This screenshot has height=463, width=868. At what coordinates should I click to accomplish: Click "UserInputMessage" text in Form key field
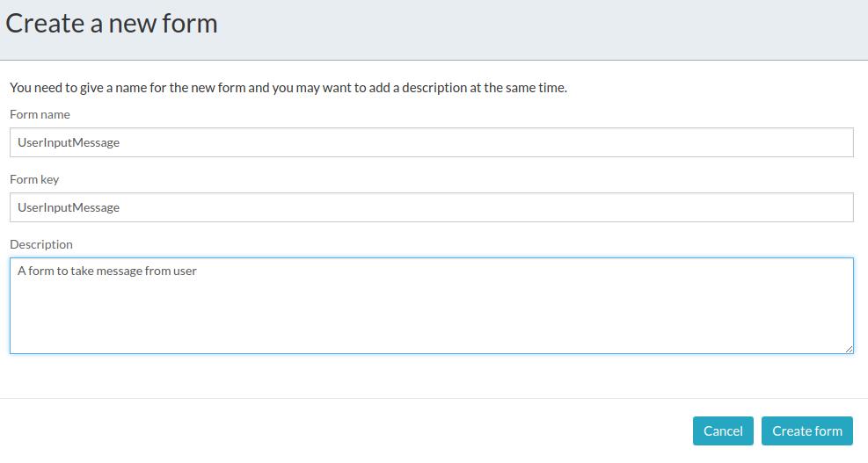pyautogui.click(x=69, y=207)
